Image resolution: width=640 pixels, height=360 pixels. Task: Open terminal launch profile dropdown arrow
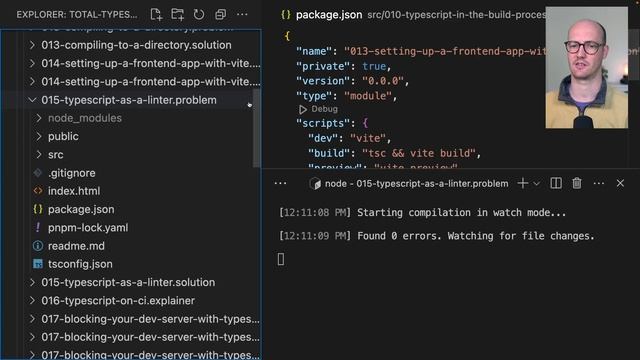[537, 184]
